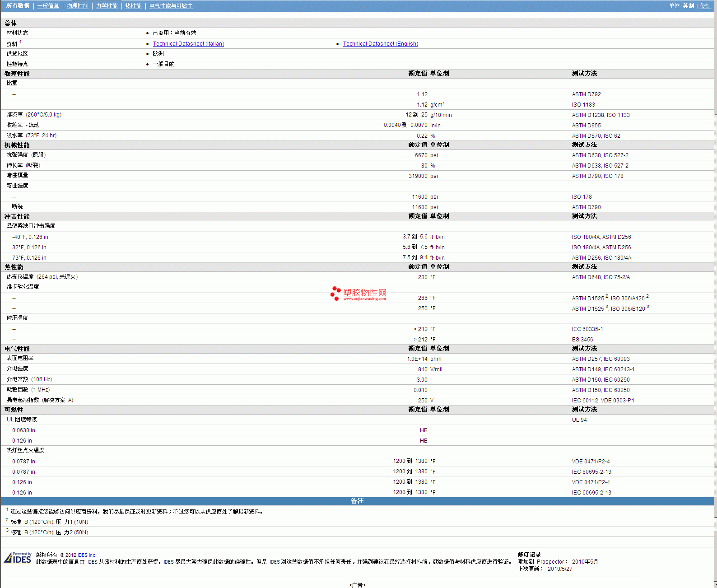This screenshot has height=588, width=717.
Task: Switch to the 一般信息 tab
Action: (48, 6)
